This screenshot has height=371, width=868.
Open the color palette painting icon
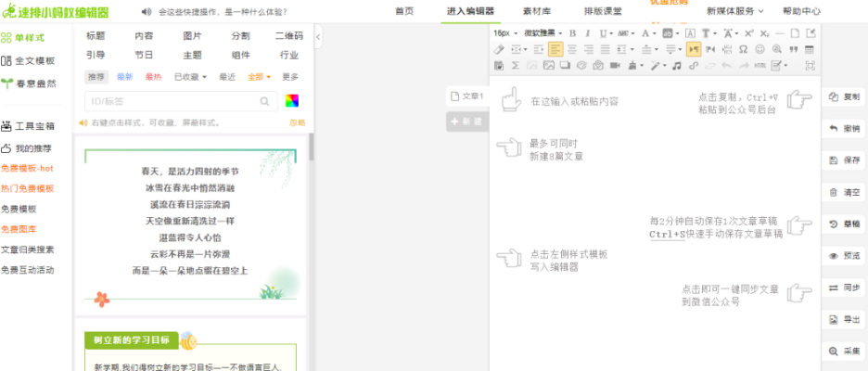point(581,65)
